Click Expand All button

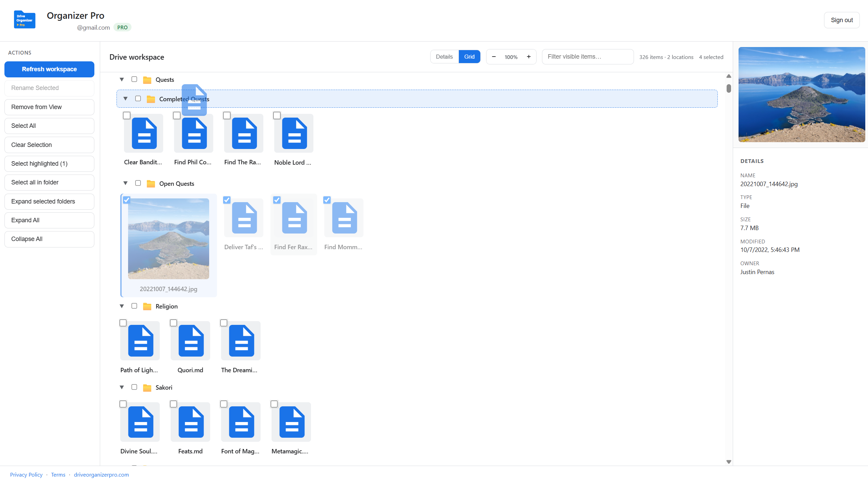pos(49,220)
